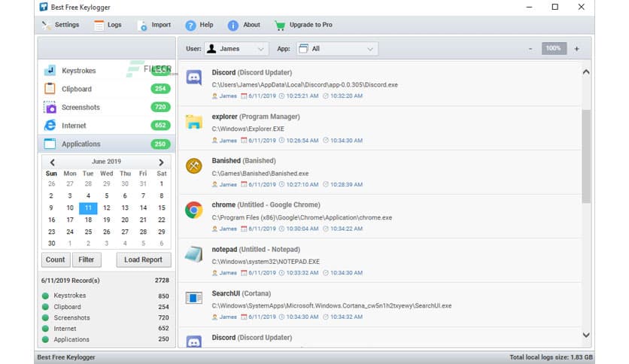This screenshot has width=629, height=364.
Task: Click the Internet count badge 652
Action: coord(160,126)
